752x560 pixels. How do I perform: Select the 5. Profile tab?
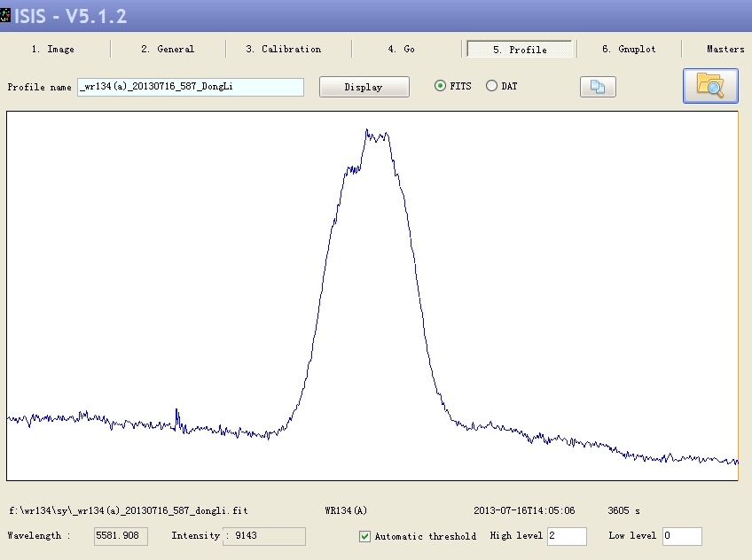pyautogui.click(x=520, y=50)
